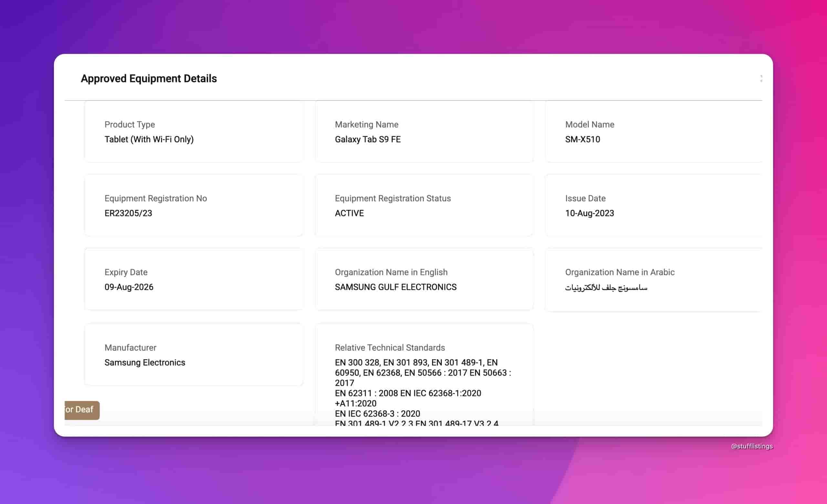Select the model name SM-X510
This screenshot has height=504, width=827.
(582, 139)
